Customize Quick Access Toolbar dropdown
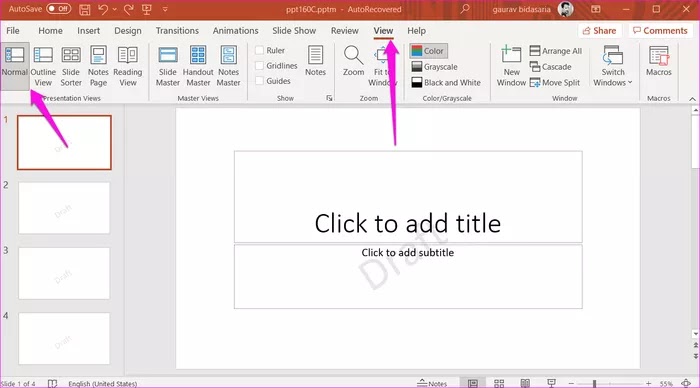This screenshot has height=388, width=700. click(165, 9)
